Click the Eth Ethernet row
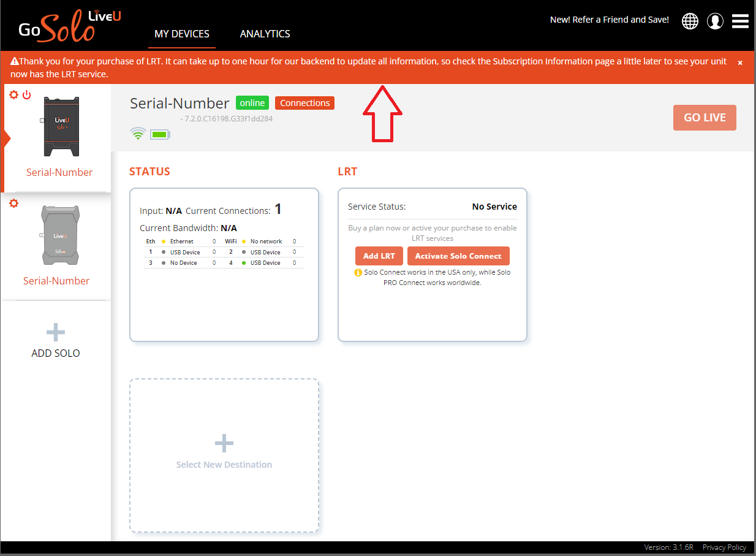The height and width of the screenshot is (556, 756). [181, 242]
